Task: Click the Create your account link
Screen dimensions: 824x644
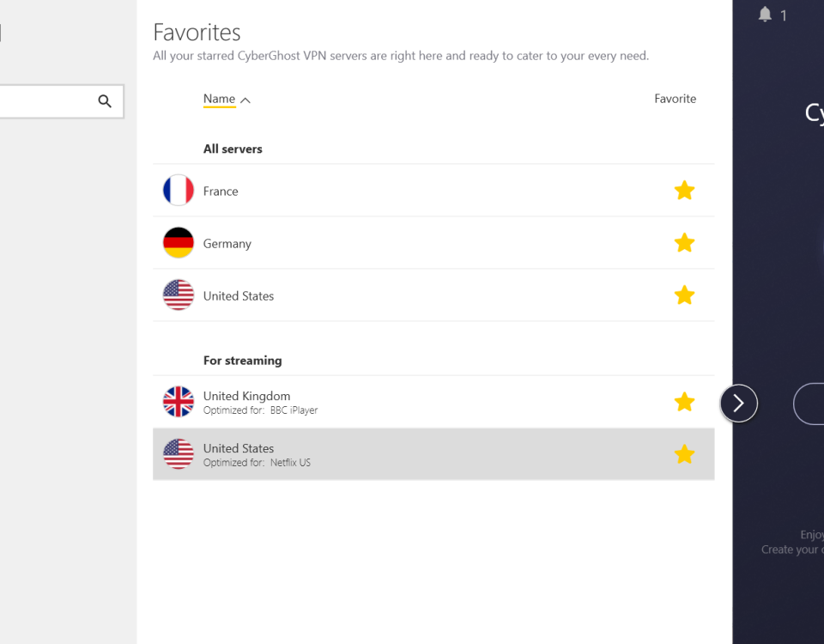Action: pyautogui.click(x=791, y=549)
